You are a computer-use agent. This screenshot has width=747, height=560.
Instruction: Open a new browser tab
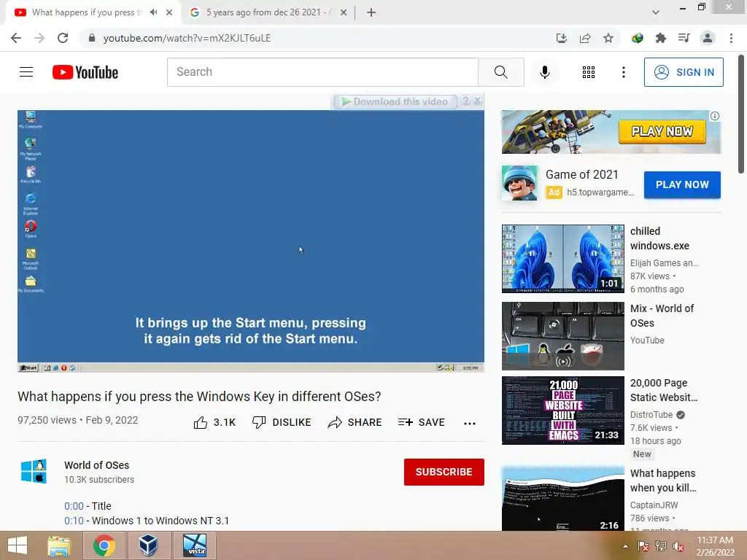coord(371,12)
